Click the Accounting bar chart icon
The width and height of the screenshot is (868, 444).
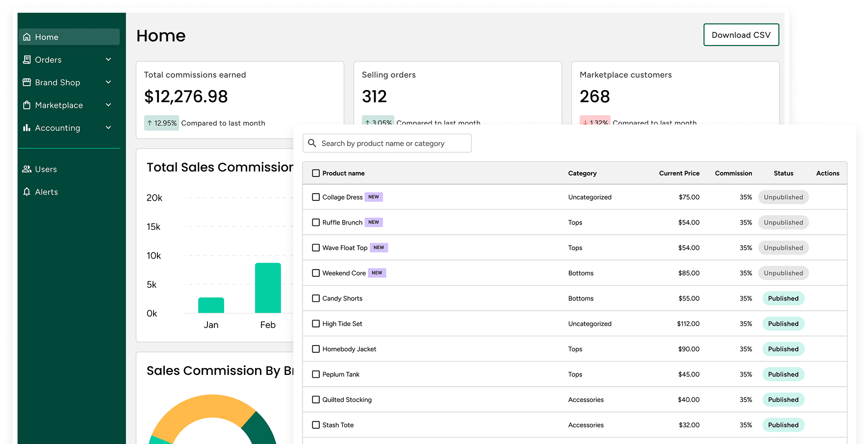[x=27, y=128]
